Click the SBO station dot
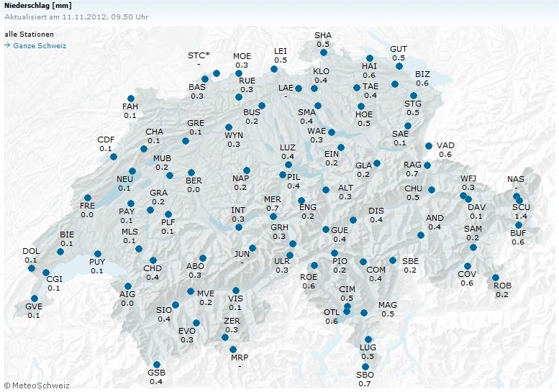 point(365,367)
